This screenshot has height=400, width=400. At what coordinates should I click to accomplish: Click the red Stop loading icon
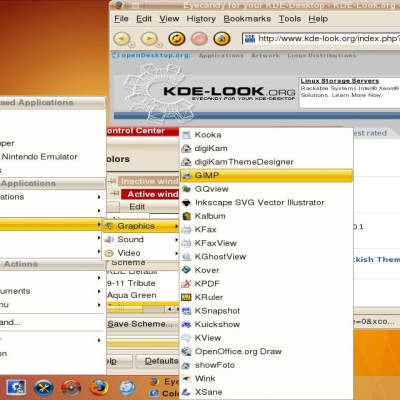tap(199, 39)
